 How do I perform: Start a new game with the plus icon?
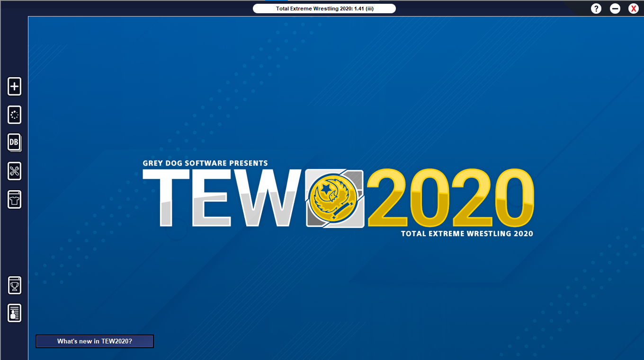[15, 87]
